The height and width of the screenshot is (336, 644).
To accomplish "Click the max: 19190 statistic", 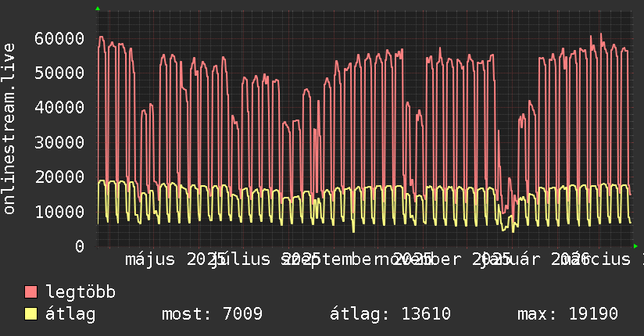I will click(567, 314).
